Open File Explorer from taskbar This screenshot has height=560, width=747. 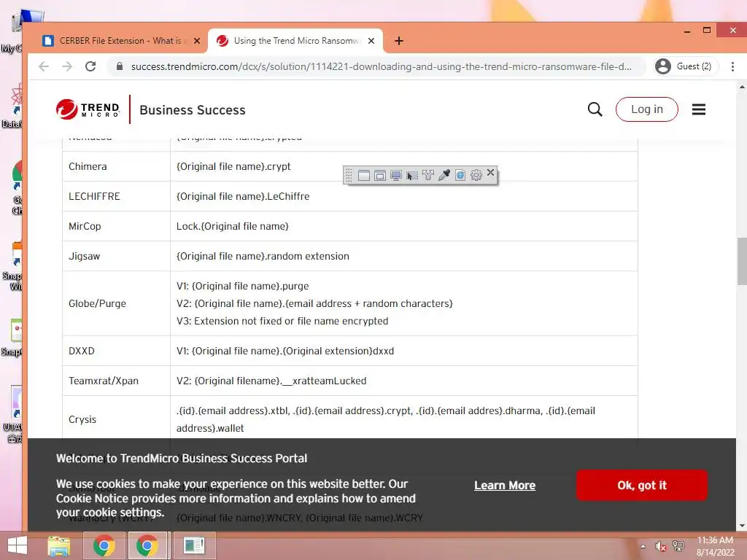[x=59, y=545]
